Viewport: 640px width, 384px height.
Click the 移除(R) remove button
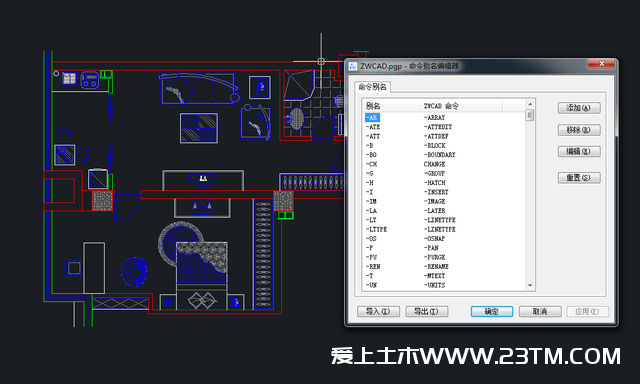(x=579, y=130)
